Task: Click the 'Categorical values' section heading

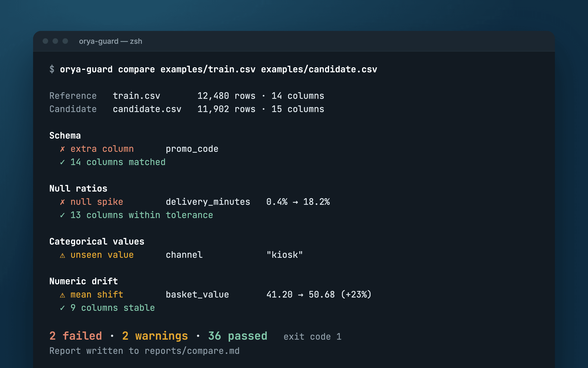Action: 97,242
